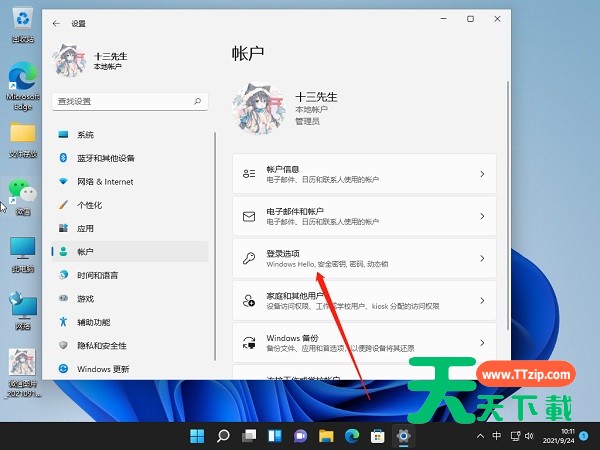Select 应用 (Apps) in sidebar
The width and height of the screenshot is (600, 450).
tap(130, 228)
